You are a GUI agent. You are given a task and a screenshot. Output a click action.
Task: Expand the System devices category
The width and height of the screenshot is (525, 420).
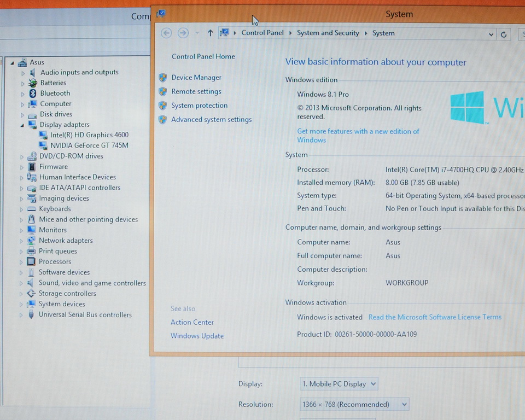[x=21, y=305]
